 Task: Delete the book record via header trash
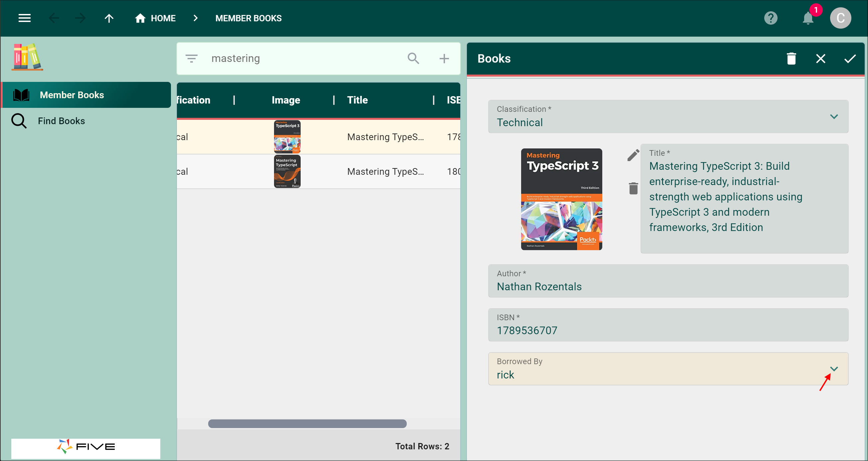[x=791, y=59]
